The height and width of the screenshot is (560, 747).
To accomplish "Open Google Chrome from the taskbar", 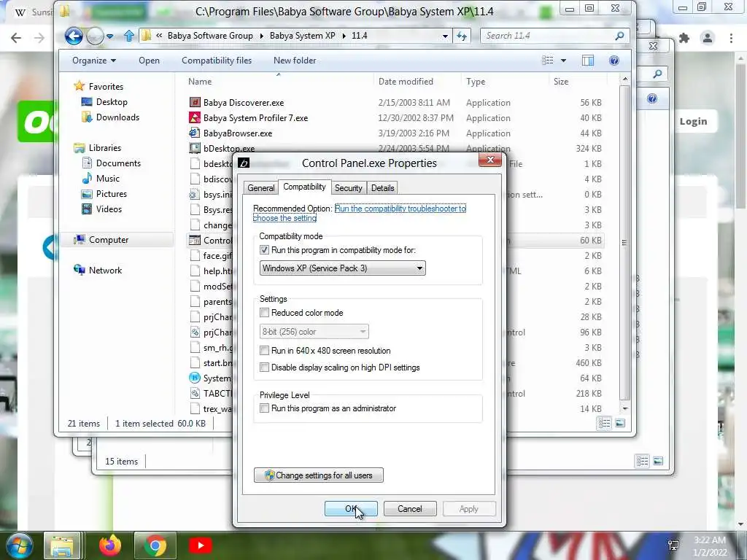I will click(x=155, y=545).
